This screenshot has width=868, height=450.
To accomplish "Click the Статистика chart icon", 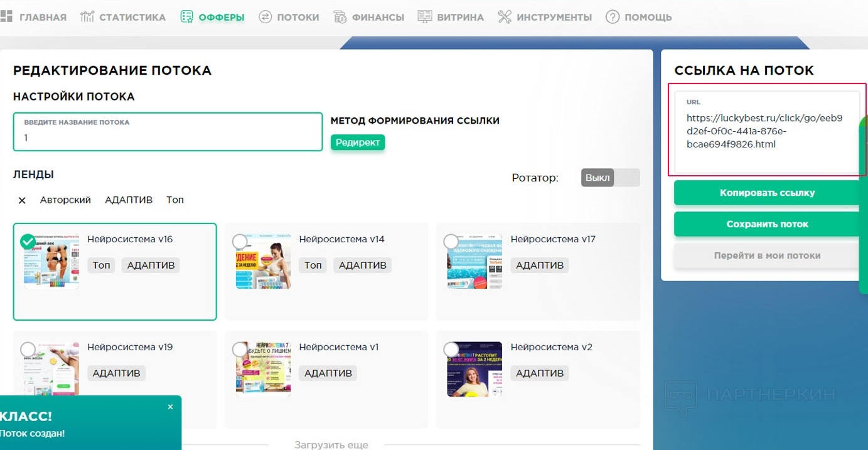I will (x=87, y=17).
